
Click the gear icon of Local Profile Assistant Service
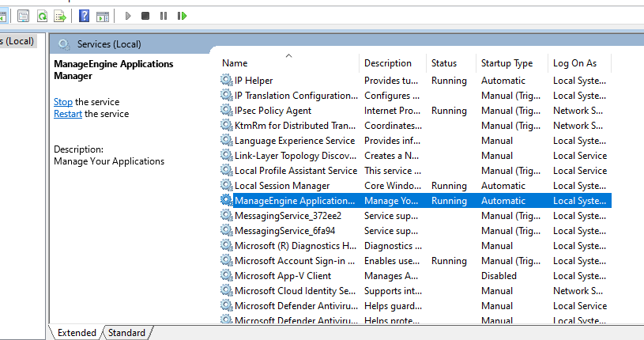click(x=226, y=170)
